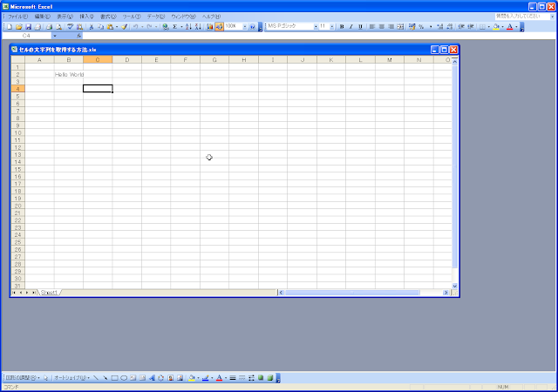
Task: Expand the Borders dropdown arrow
Action: (488, 27)
